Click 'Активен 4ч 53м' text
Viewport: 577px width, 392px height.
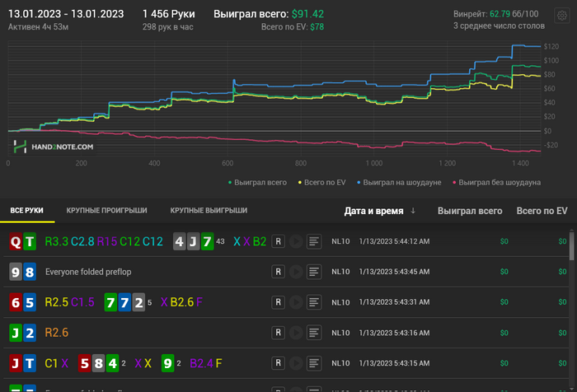(x=38, y=27)
